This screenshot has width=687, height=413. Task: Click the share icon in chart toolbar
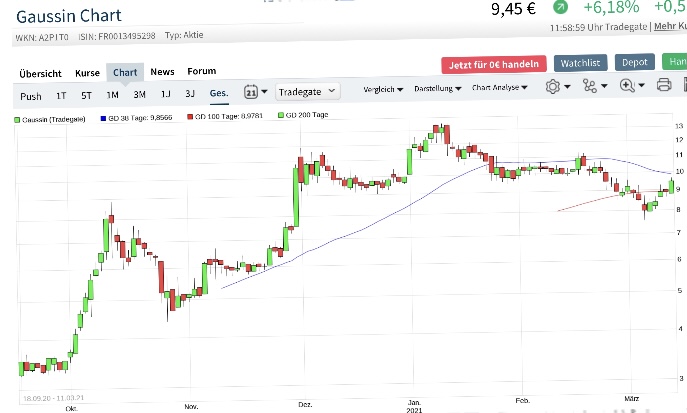[590, 87]
